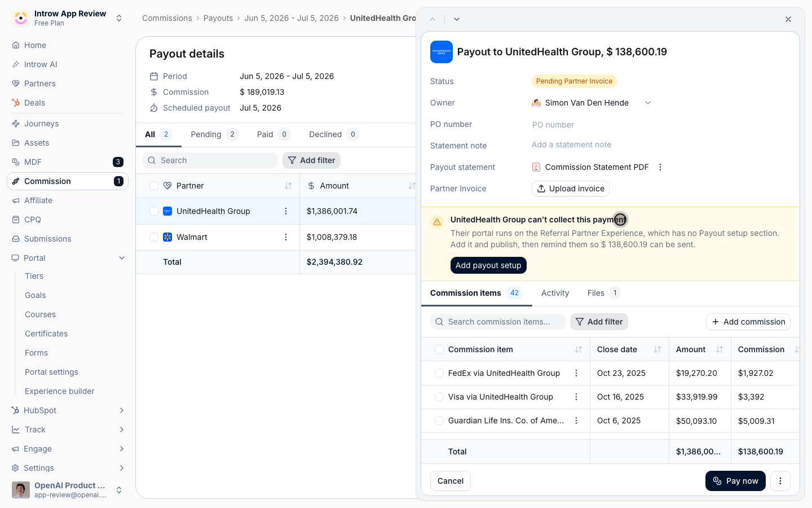Viewport: 812px width, 508px height.
Task: Check the select-all Commission item checkbox
Action: 439,349
